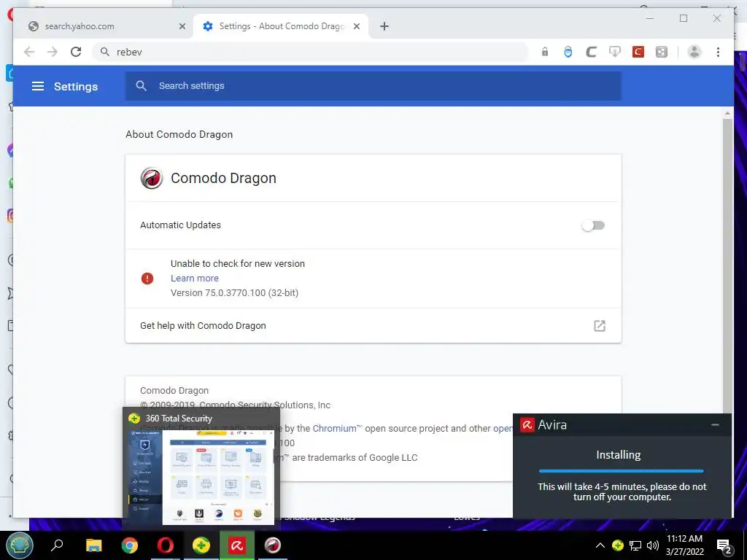Image resolution: width=747 pixels, height=560 pixels.
Task: Click Comodo Dragon taskbar icon
Action: click(x=273, y=545)
